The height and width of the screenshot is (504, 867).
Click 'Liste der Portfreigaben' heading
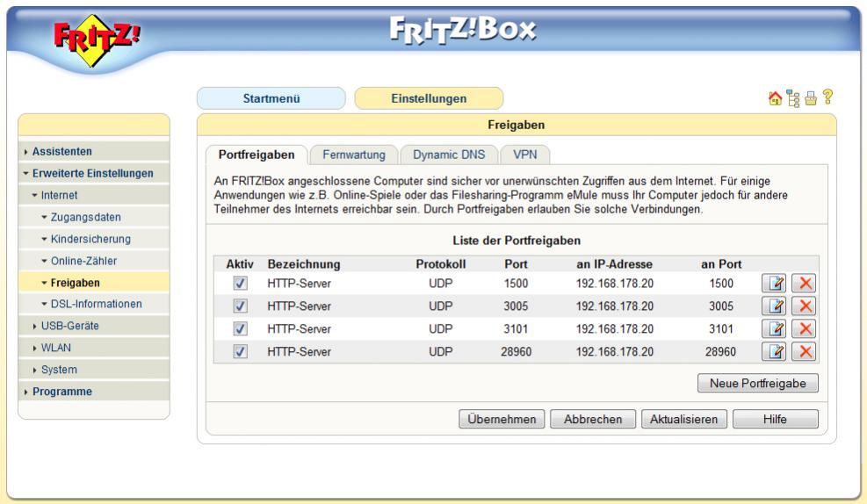517,241
